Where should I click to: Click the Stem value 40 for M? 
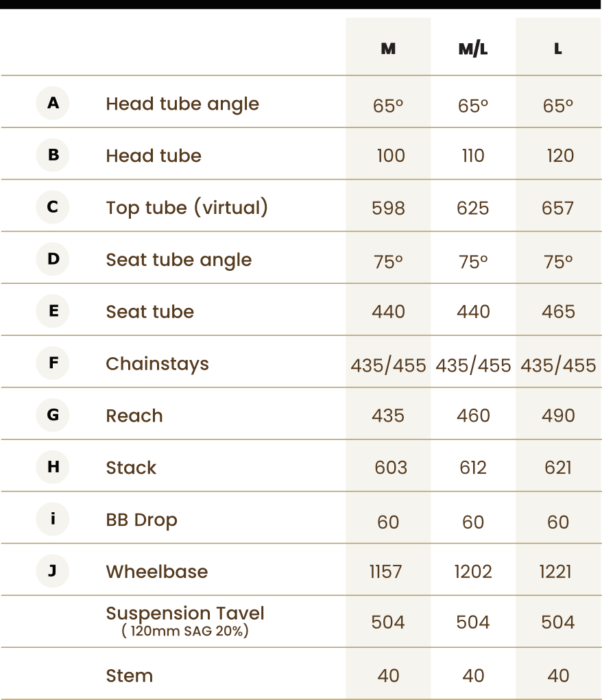pos(388,675)
